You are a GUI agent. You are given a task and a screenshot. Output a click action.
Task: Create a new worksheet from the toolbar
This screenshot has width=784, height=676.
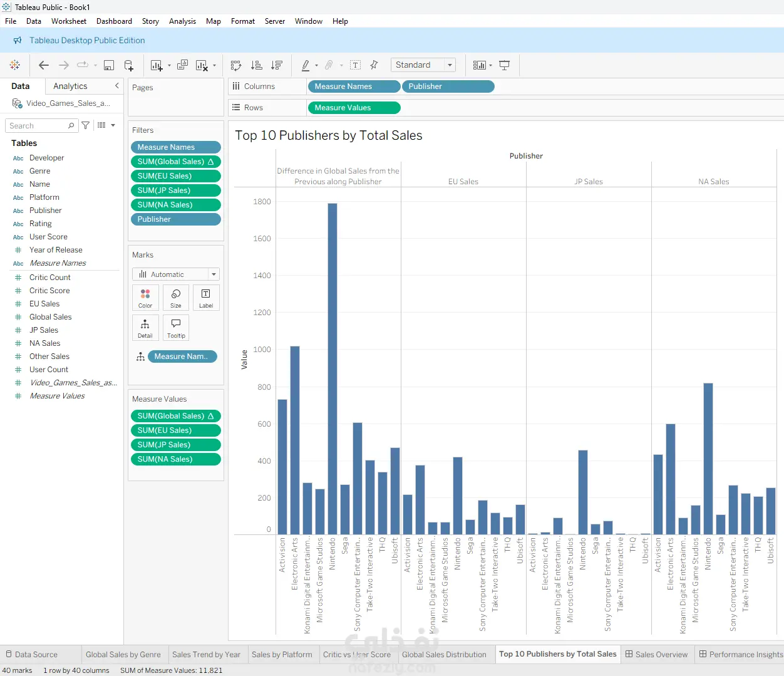[157, 65]
